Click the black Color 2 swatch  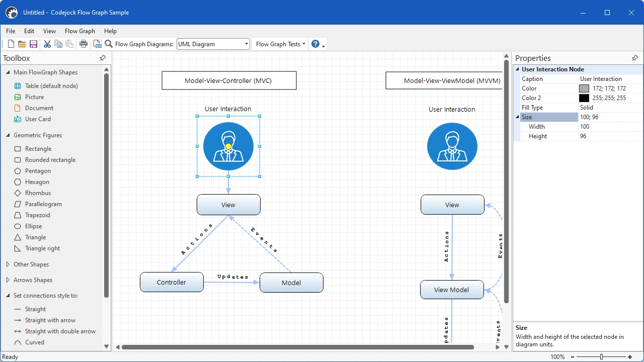point(584,98)
